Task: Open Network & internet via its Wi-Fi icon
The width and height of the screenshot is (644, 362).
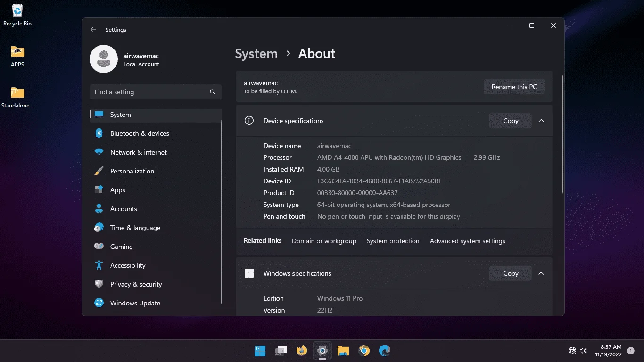Action: click(99, 152)
